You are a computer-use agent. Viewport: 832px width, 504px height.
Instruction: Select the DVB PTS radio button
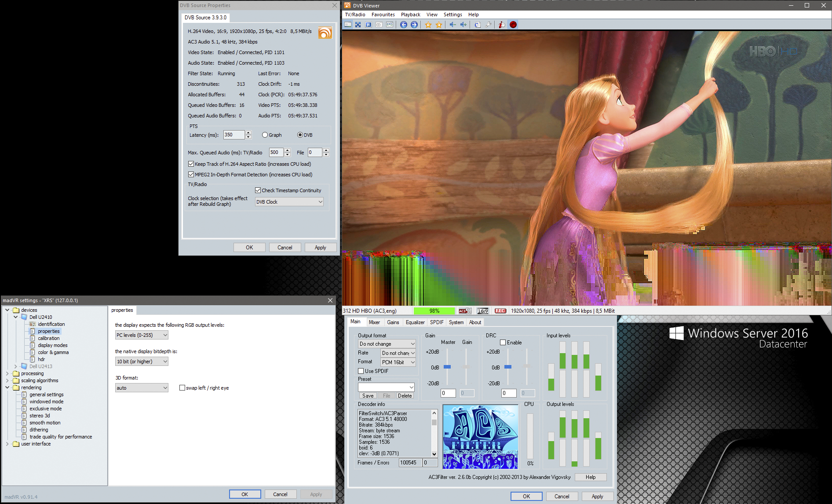[300, 135]
